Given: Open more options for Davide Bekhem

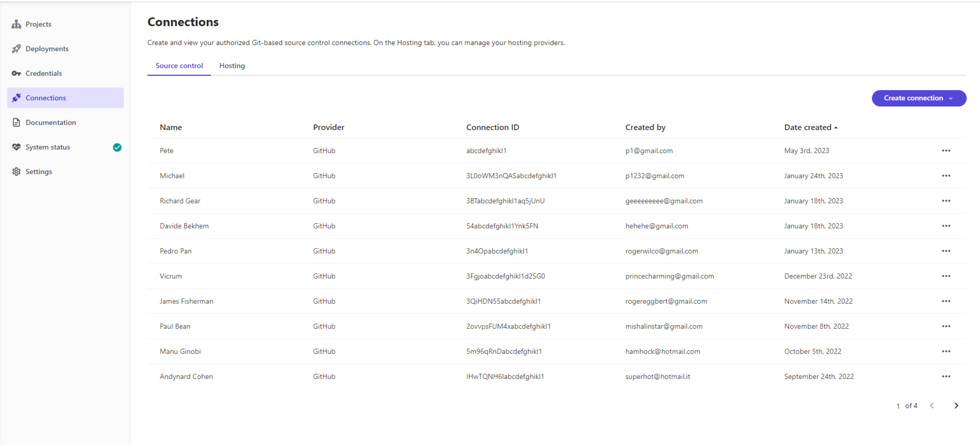Looking at the screenshot, I should 946,226.
